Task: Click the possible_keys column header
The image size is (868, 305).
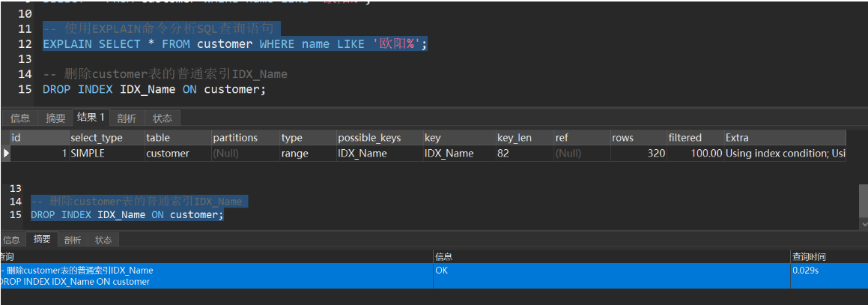Action: click(x=379, y=138)
